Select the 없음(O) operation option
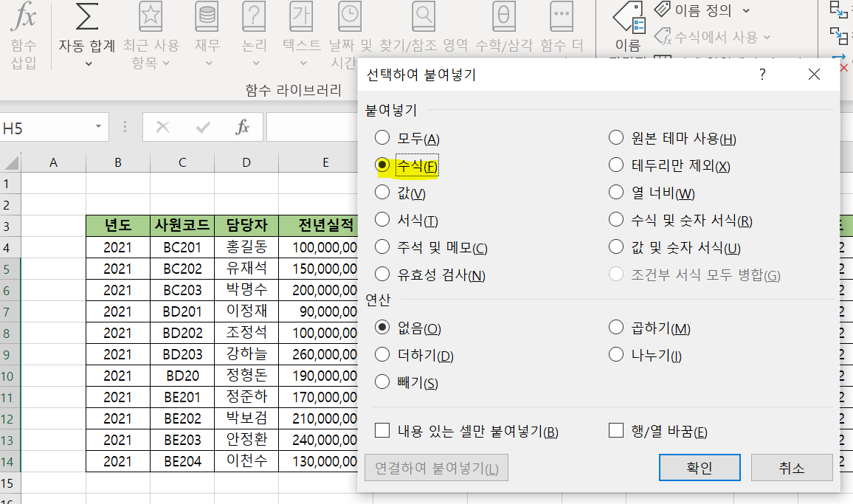The image size is (853, 504). [408, 328]
